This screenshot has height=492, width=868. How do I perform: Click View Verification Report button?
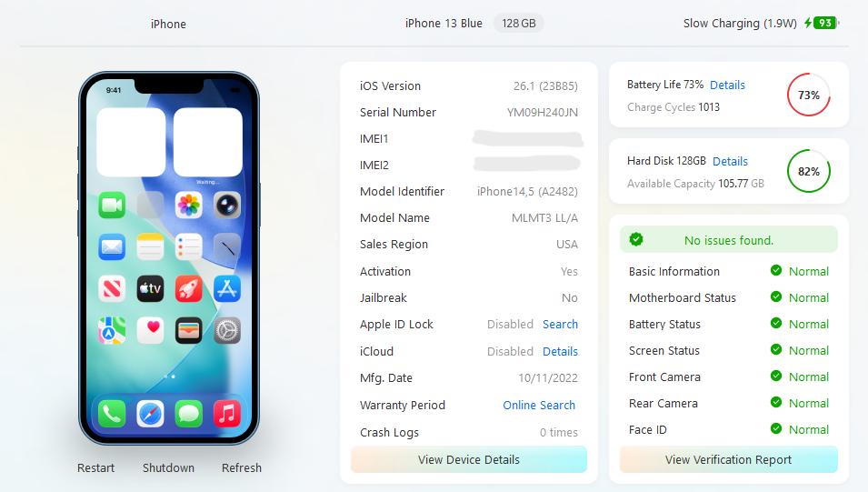[729, 459]
